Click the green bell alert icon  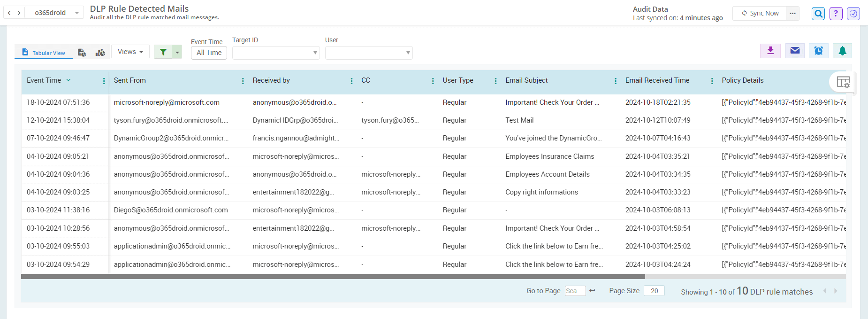[x=842, y=51]
